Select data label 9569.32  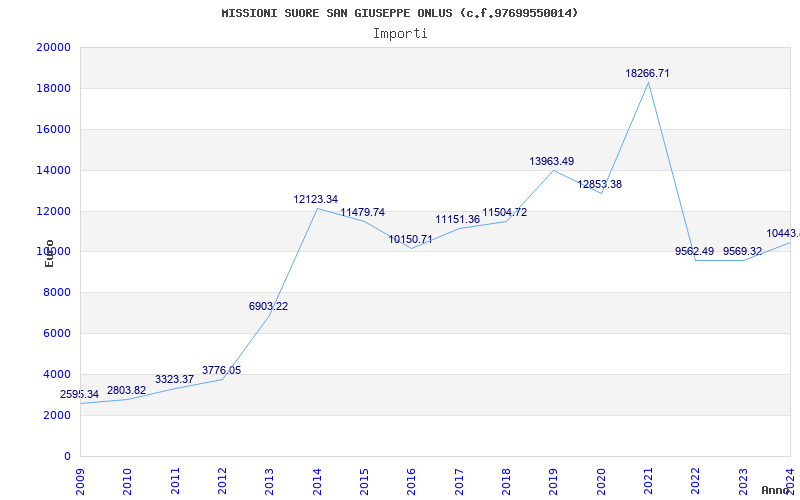[742, 251]
